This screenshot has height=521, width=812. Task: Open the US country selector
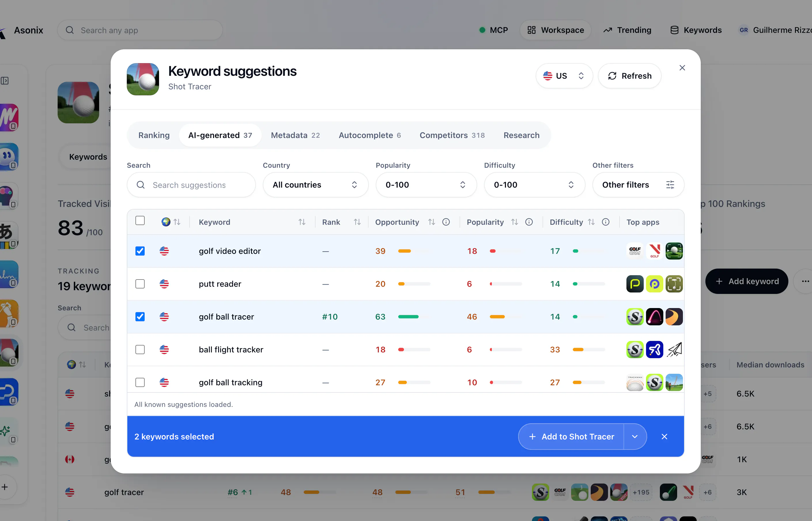click(564, 76)
